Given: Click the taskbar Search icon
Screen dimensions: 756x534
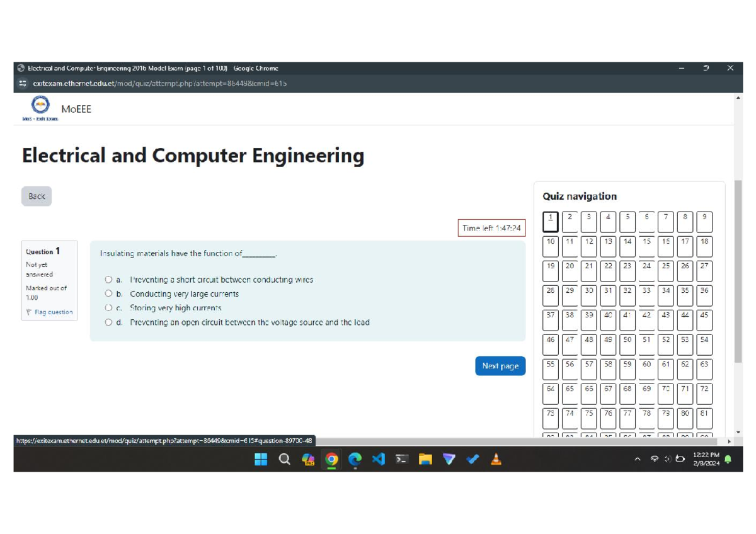Looking at the screenshot, I should (284, 458).
